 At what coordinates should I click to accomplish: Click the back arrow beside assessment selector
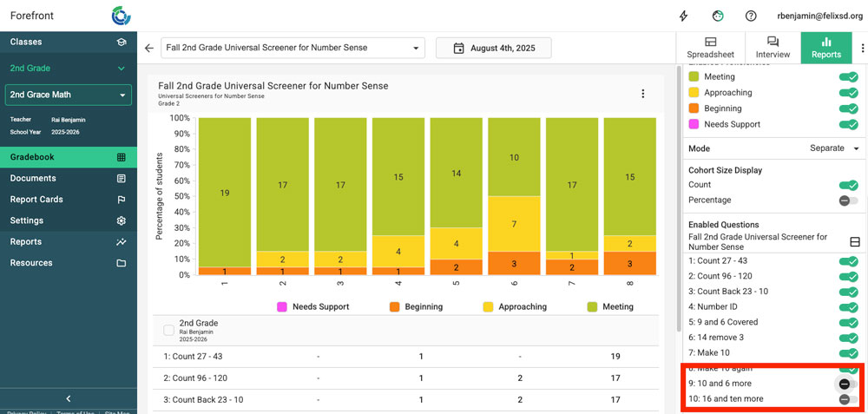tap(149, 49)
